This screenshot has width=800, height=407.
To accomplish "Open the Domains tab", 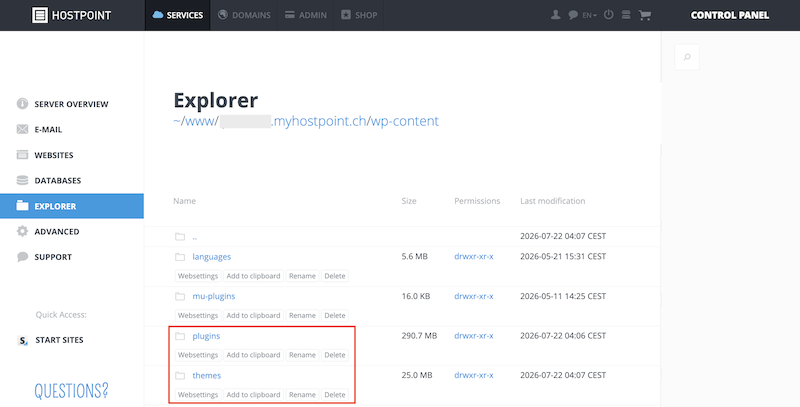I will (244, 15).
